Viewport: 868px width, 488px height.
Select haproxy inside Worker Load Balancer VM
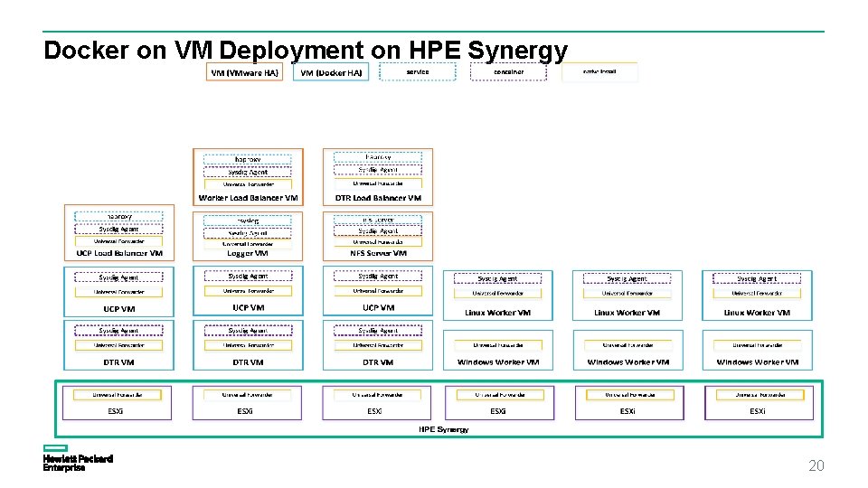click(x=248, y=159)
